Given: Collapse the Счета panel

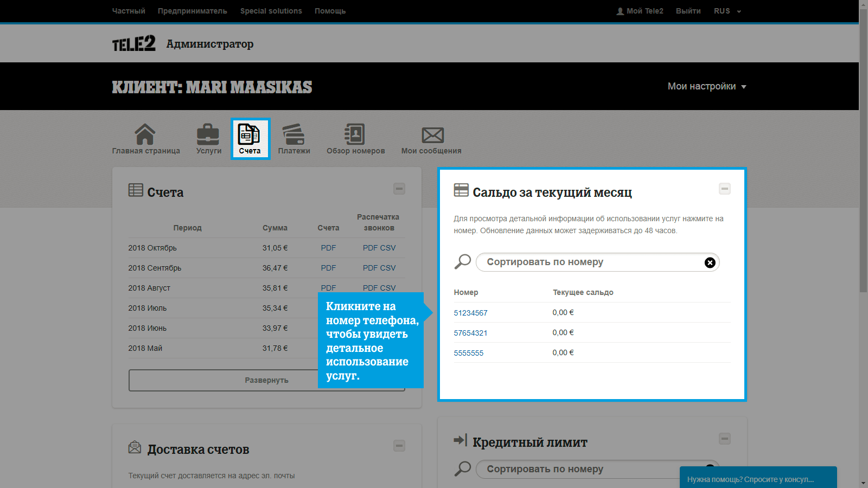Looking at the screenshot, I should pyautogui.click(x=399, y=189).
